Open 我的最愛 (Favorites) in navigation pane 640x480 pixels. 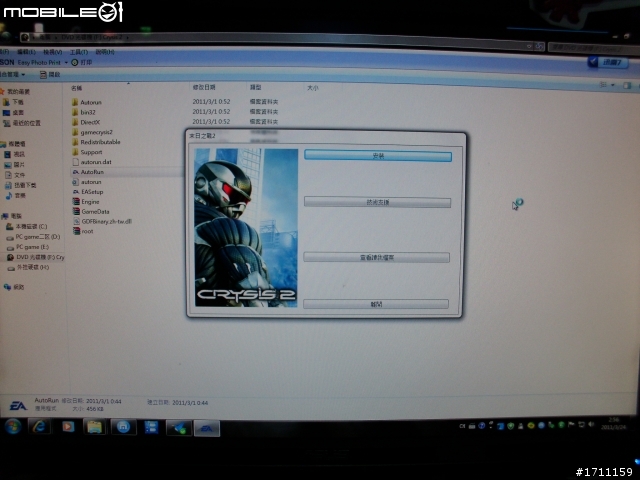16,91
